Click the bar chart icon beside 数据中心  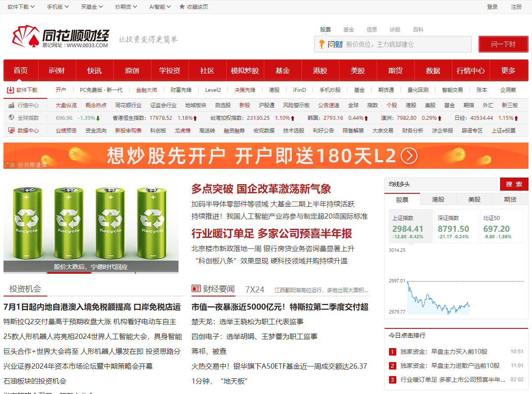(11, 130)
